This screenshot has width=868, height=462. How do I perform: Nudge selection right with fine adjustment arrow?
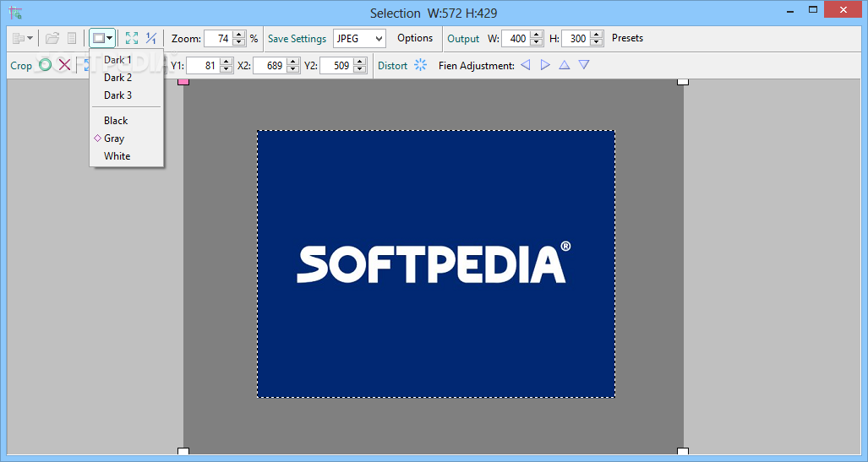pos(545,65)
